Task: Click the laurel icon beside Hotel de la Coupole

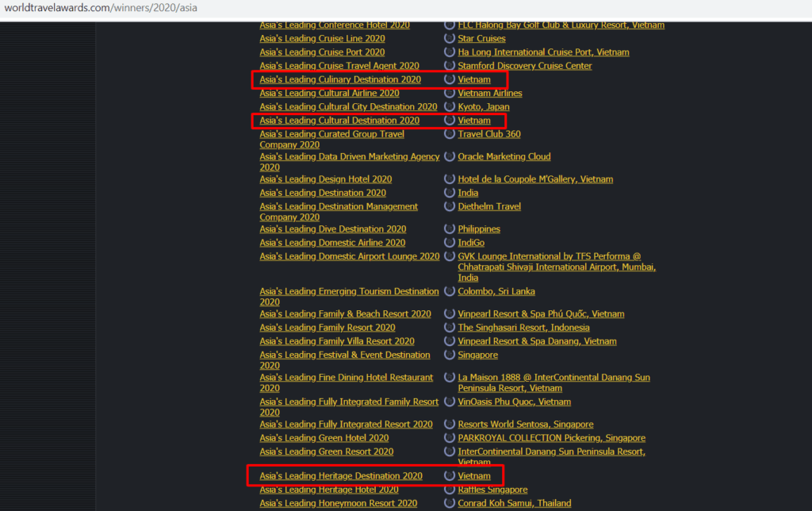Action: pos(450,179)
